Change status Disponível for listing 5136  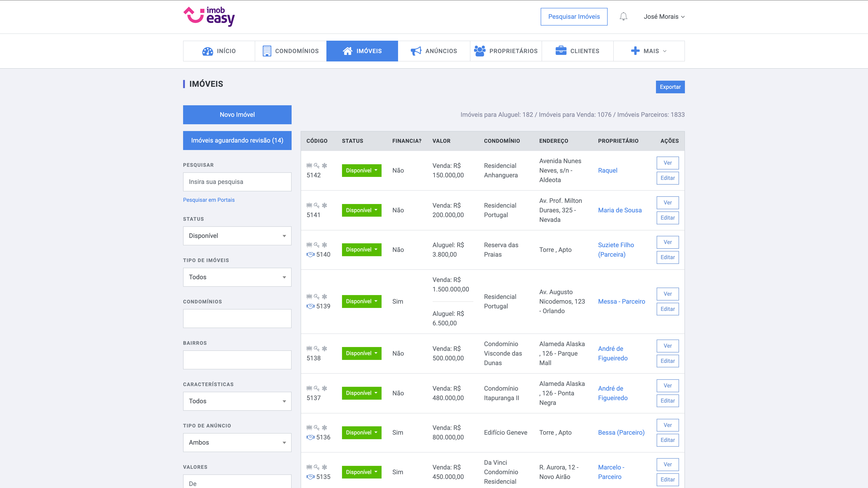362,433
